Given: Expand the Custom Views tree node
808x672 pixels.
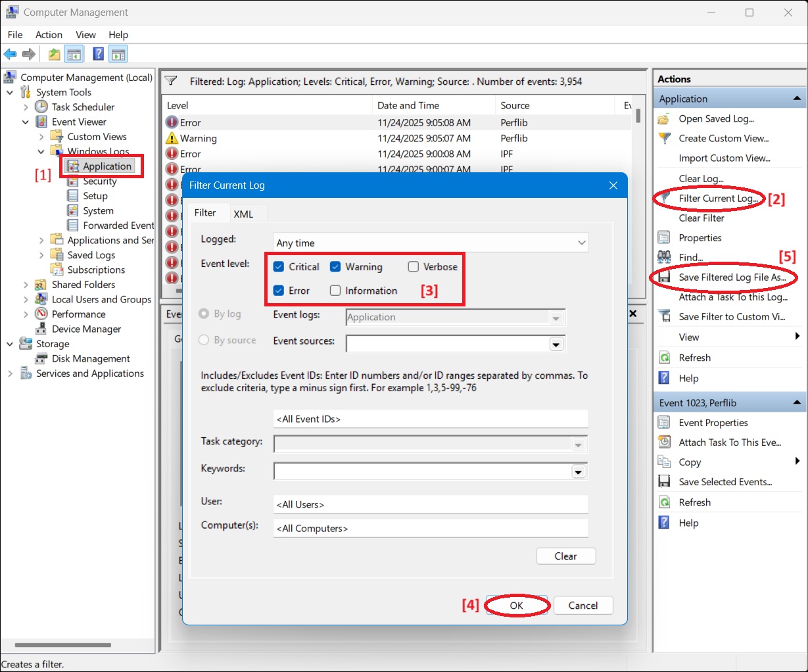Looking at the screenshot, I should [x=41, y=137].
